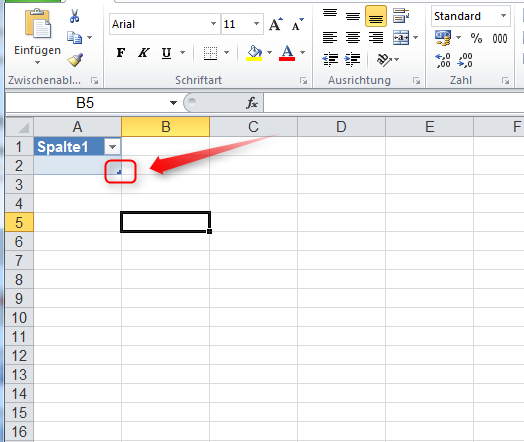Open the Arial font name dropdown
524x442 pixels.
tap(213, 24)
